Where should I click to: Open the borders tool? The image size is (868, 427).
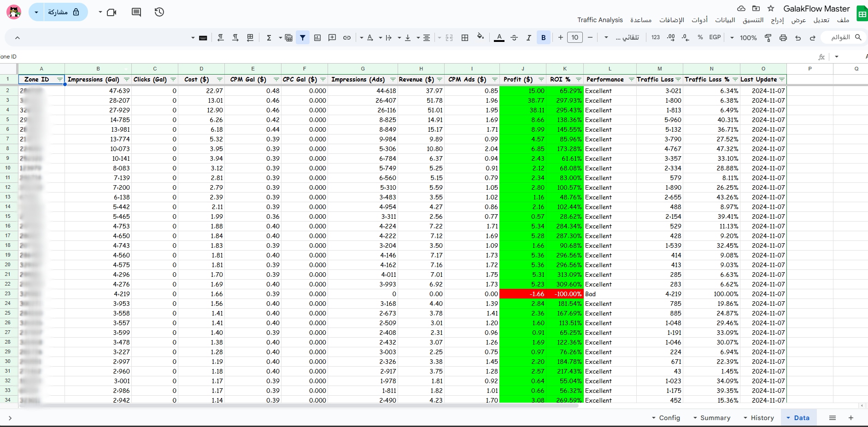(465, 38)
